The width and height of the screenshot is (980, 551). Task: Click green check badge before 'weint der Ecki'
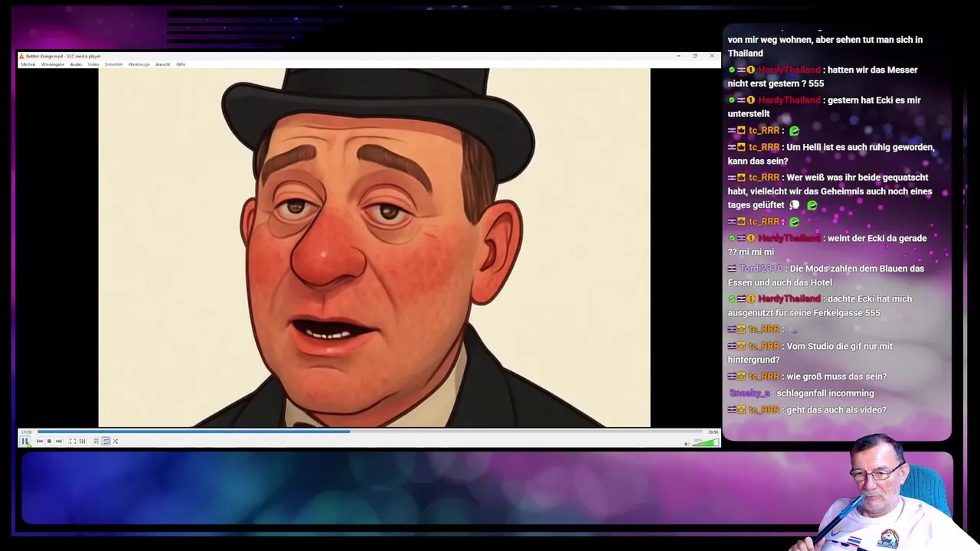click(x=732, y=238)
